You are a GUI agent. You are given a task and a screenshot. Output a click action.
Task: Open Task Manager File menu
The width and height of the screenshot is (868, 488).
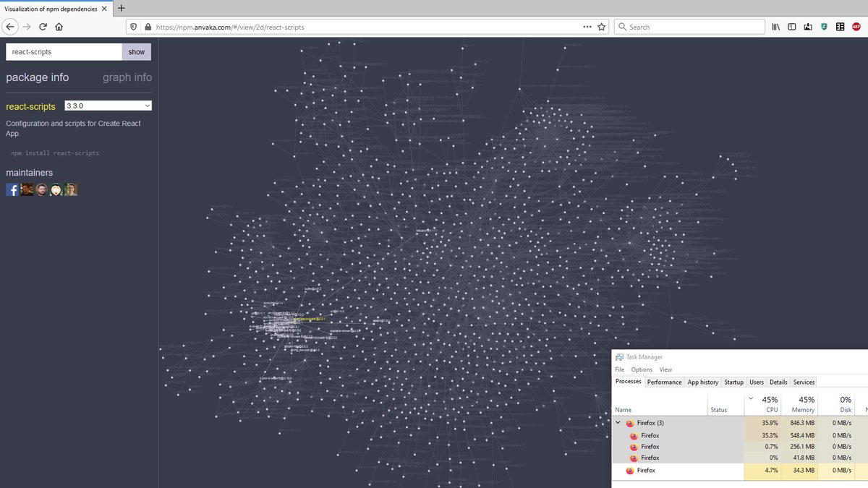coord(619,369)
